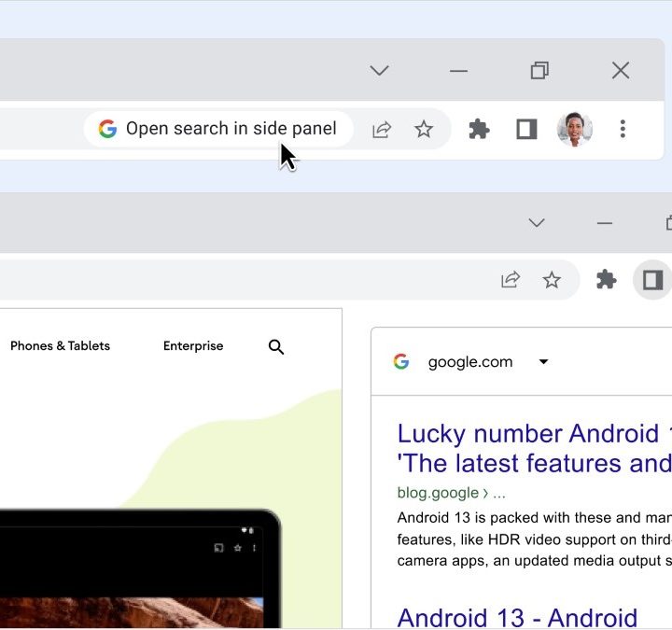Expand google.com dropdown arrow in side panel

coord(543,362)
